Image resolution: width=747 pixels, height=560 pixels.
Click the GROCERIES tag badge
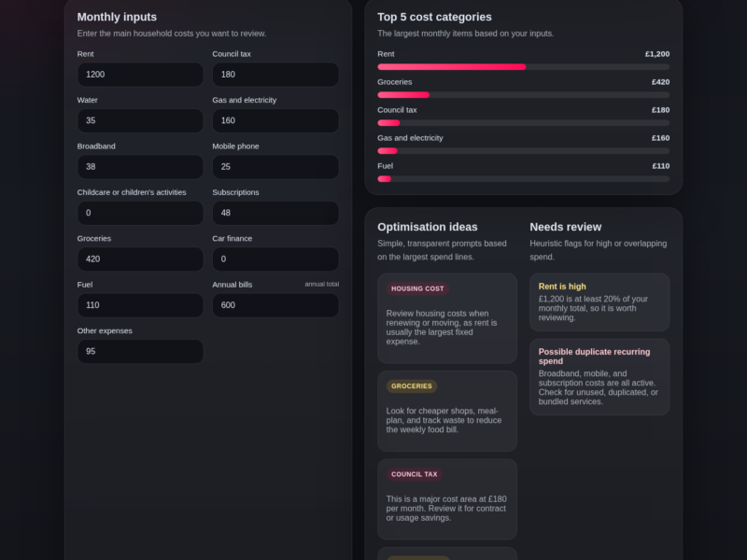[412, 386]
